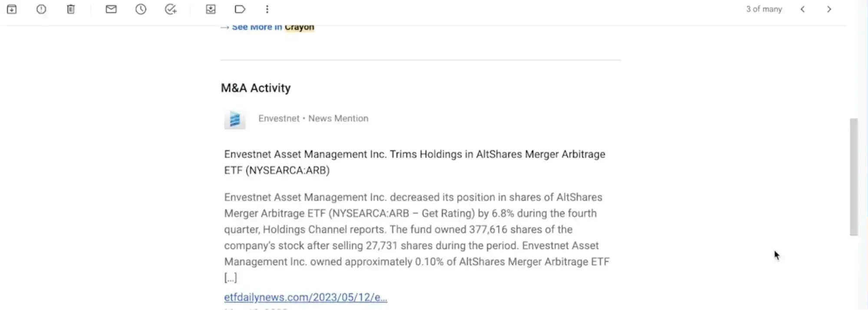This screenshot has width=868, height=310.
Task: Click the Envestnet News Mention source label
Action: [x=313, y=118]
